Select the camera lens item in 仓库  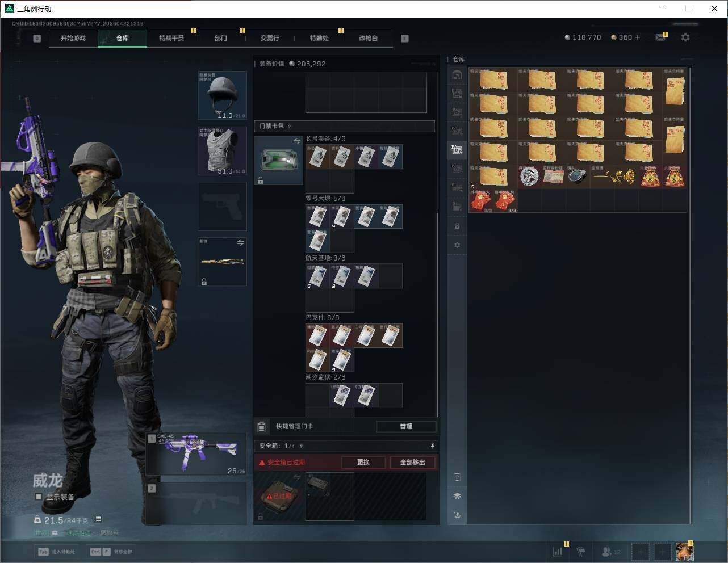click(578, 177)
